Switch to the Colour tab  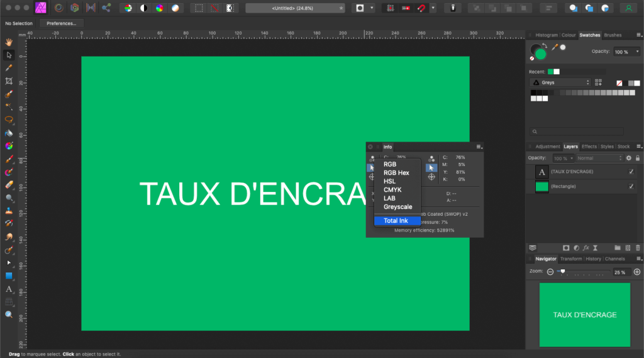pos(569,35)
